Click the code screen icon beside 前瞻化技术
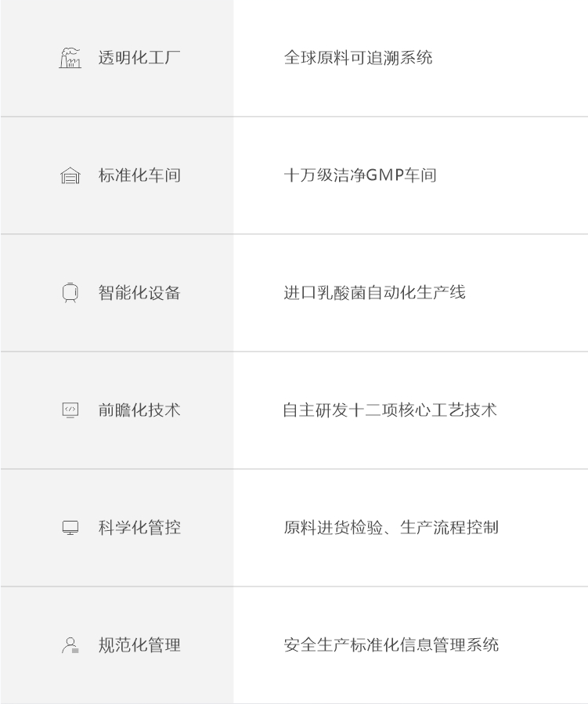 (x=70, y=410)
